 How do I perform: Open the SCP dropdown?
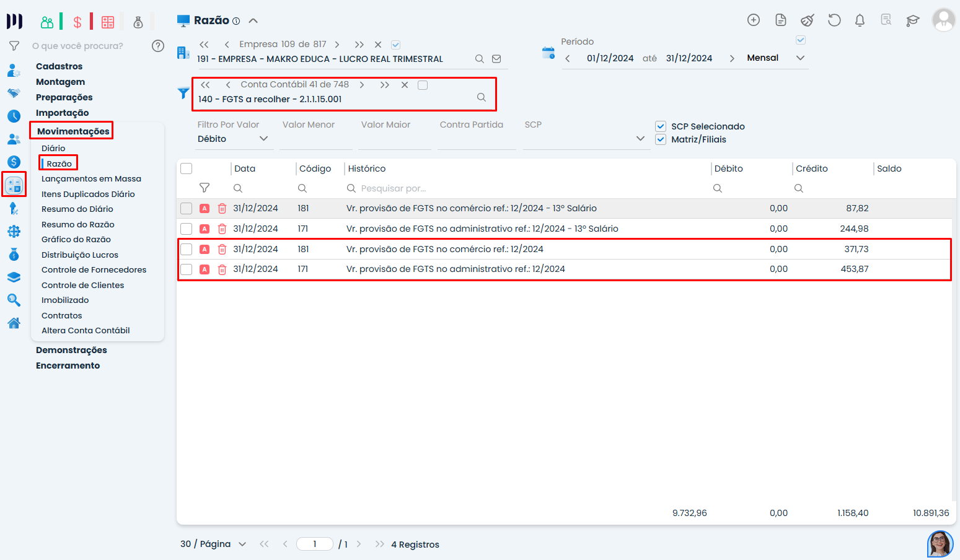click(586, 139)
